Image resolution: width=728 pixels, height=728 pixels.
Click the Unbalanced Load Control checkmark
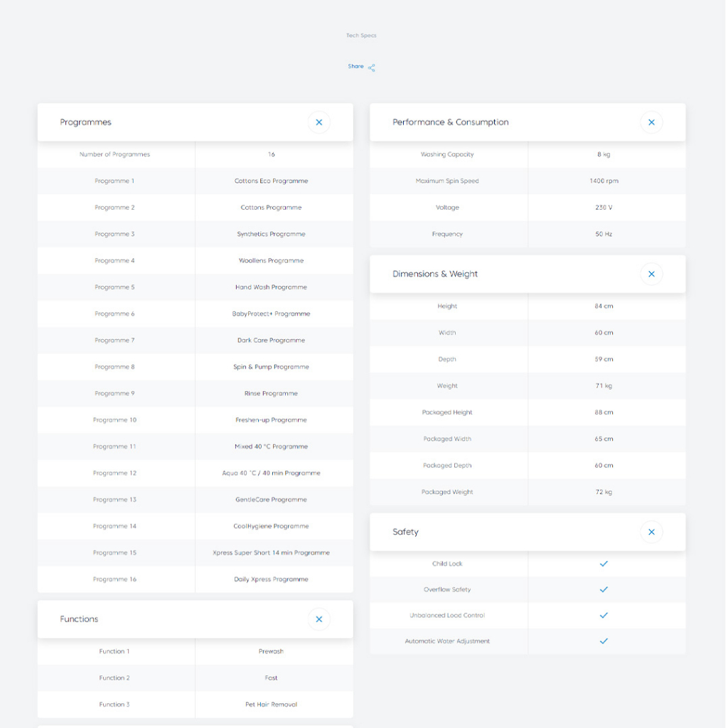[x=604, y=615]
